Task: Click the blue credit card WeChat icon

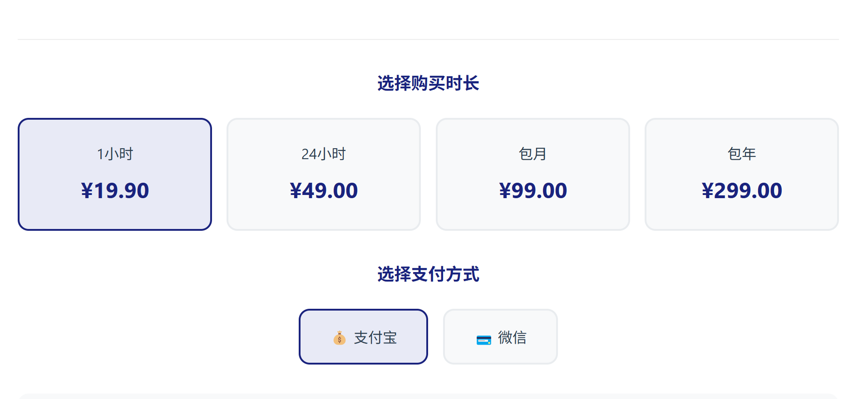Action: coord(484,339)
